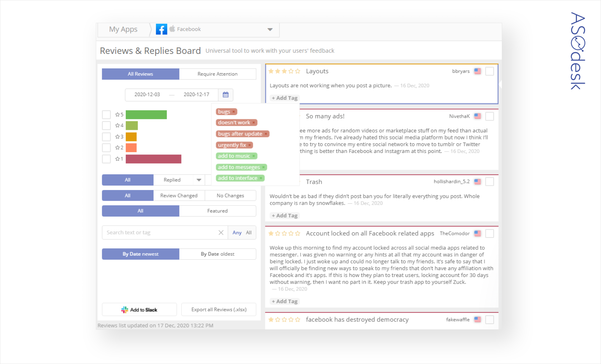601x364 pixels.
Task: Export all reviews to xlsx
Action: [218, 309]
